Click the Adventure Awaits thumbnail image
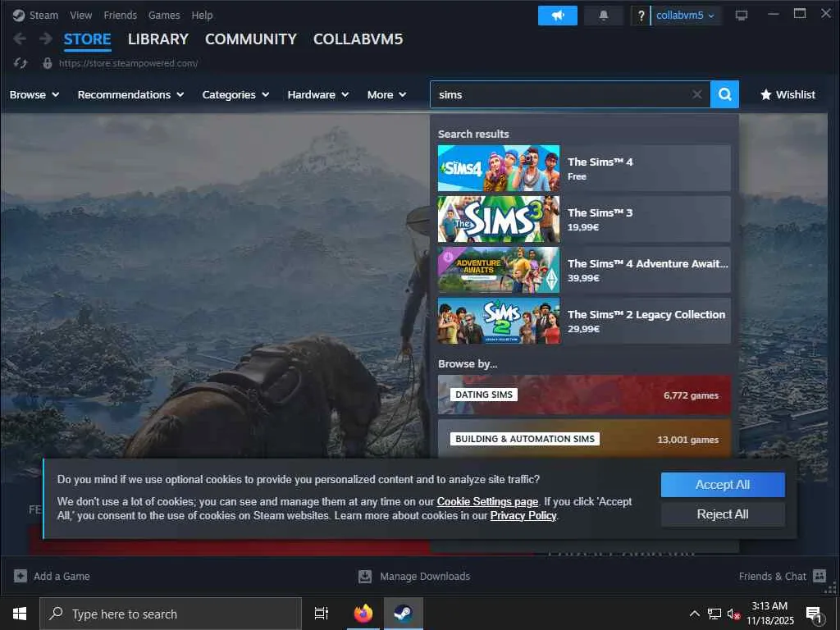This screenshot has height=630, width=840. pos(499,270)
